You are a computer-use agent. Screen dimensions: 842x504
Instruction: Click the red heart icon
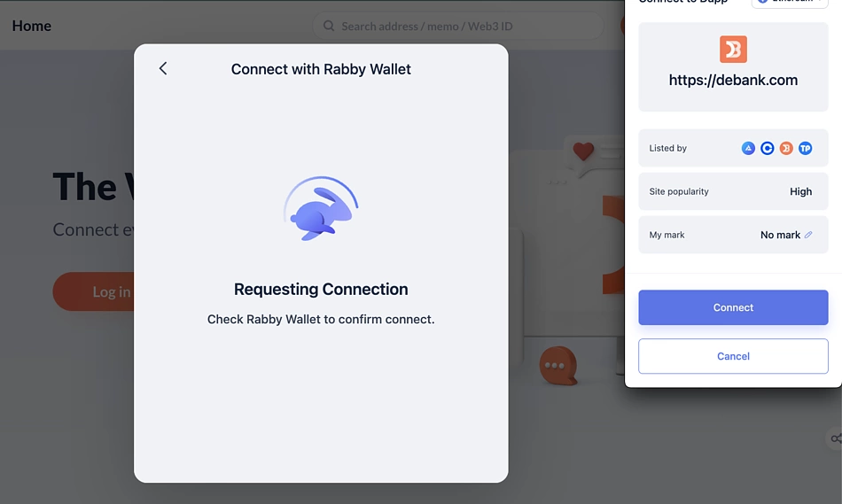tap(583, 151)
